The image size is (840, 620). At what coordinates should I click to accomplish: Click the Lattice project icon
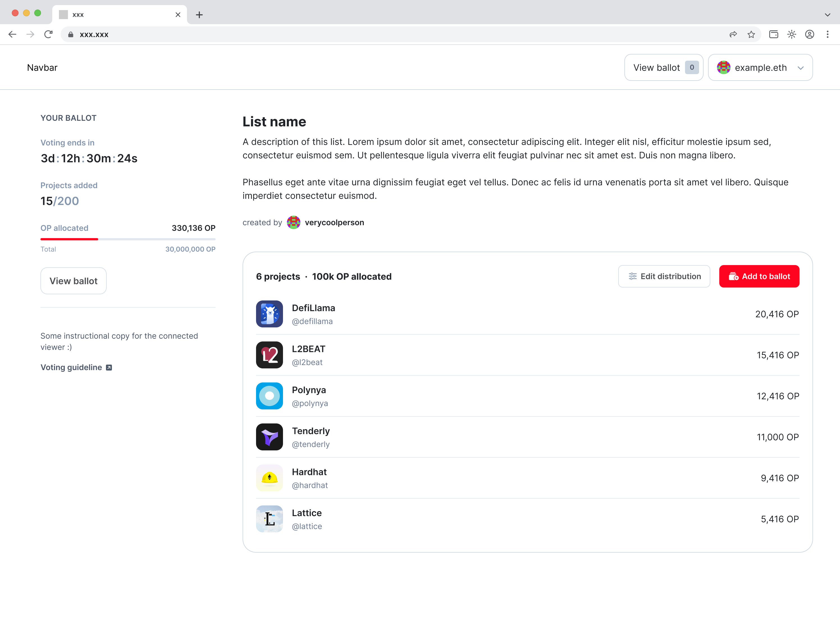pos(269,519)
